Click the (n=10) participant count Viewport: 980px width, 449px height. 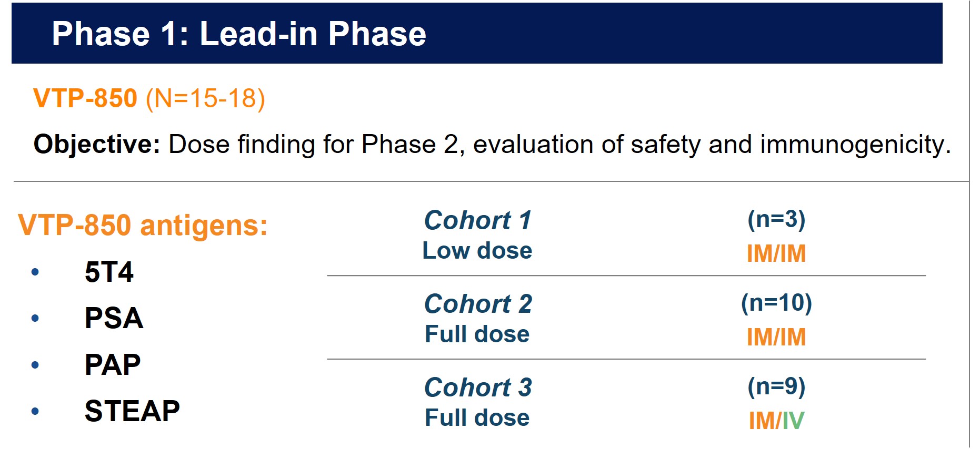point(776,303)
